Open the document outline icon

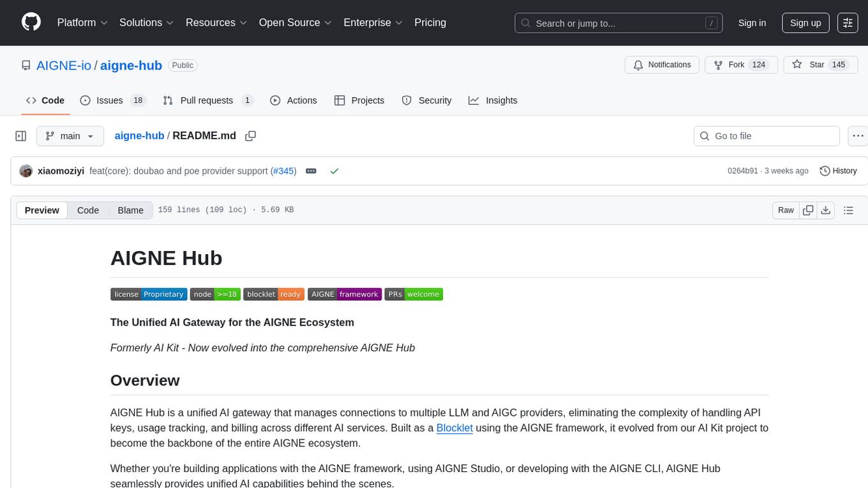[848, 210]
